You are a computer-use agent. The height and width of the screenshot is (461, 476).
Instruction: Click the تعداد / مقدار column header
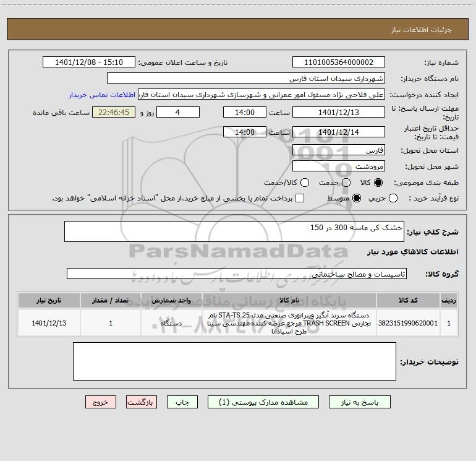click(111, 300)
